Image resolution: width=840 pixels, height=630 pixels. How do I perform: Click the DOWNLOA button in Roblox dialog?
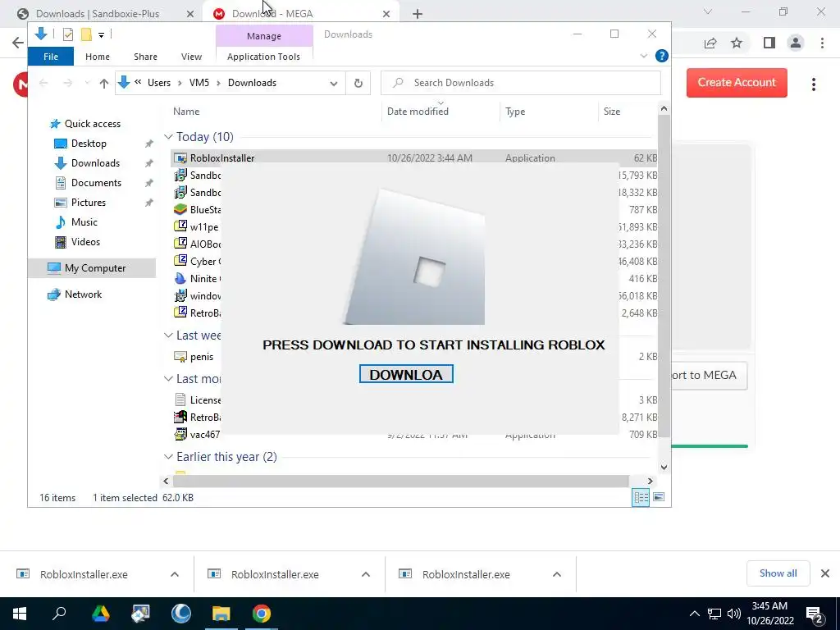point(406,374)
